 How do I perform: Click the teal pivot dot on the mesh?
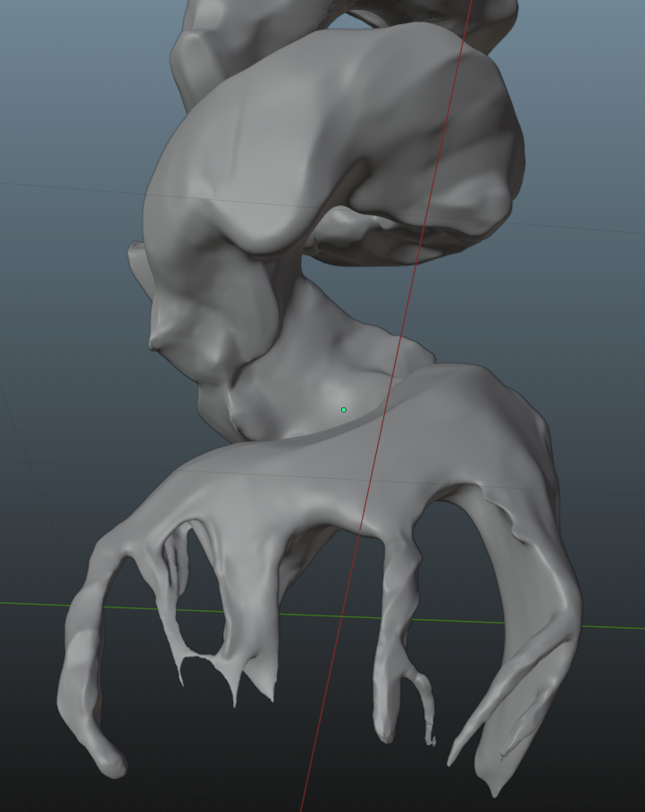click(x=344, y=410)
